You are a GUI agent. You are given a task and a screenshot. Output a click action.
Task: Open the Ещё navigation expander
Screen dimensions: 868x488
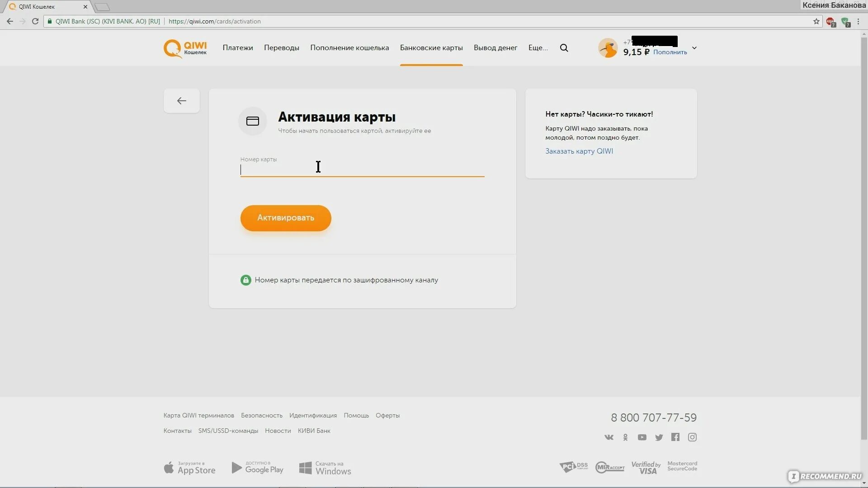[x=537, y=47]
